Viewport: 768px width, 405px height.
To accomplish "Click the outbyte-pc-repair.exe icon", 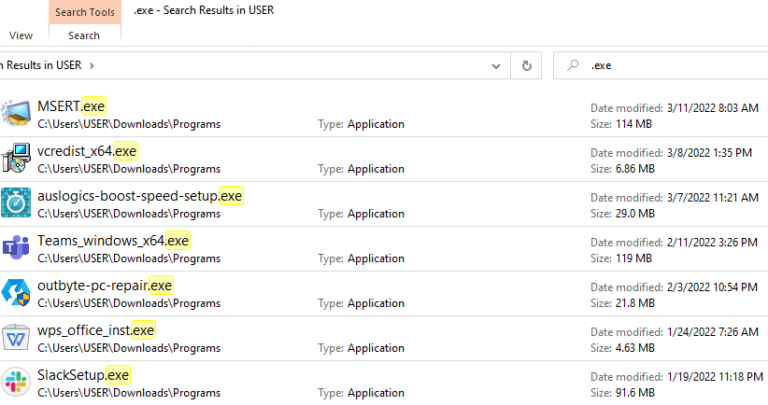I will point(15,294).
